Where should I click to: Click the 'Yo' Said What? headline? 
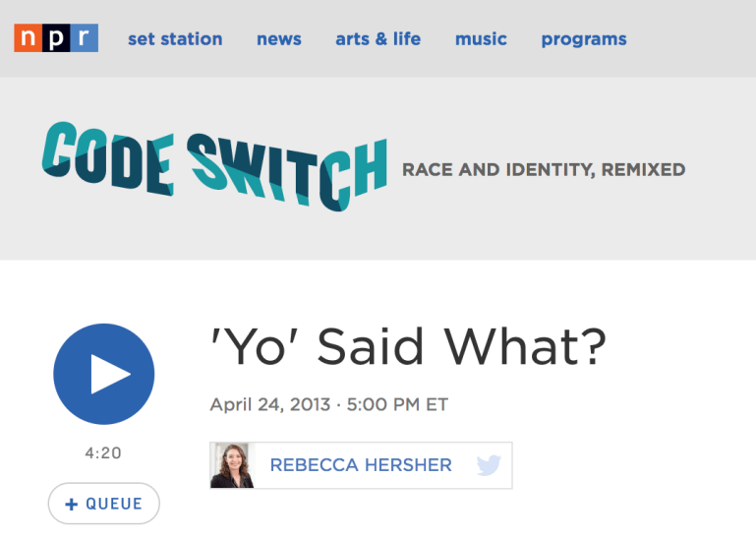(408, 346)
